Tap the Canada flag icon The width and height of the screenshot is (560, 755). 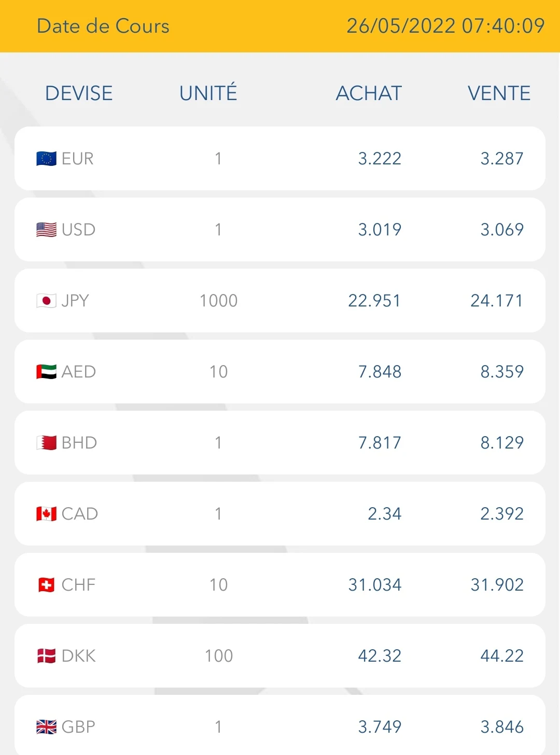click(x=46, y=514)
